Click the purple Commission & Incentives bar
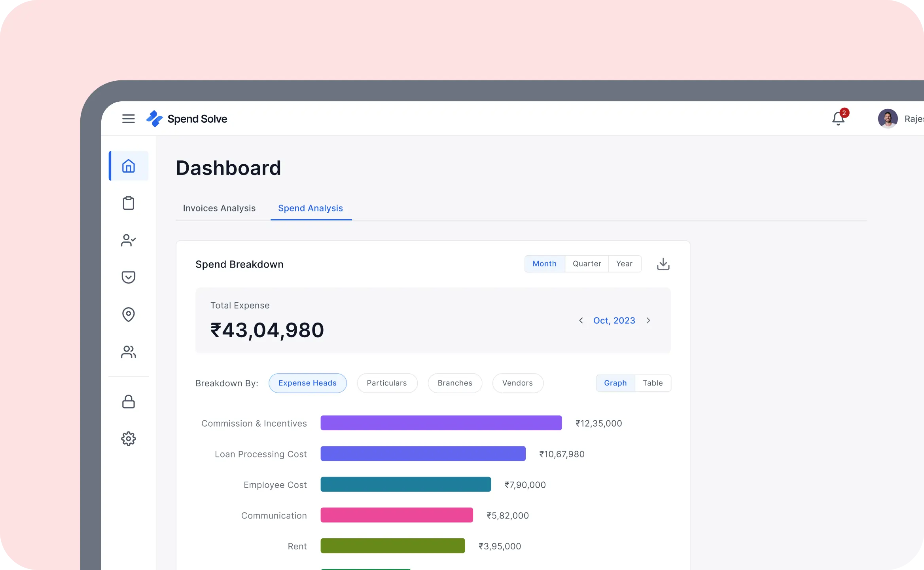 [x=441, y=423]
